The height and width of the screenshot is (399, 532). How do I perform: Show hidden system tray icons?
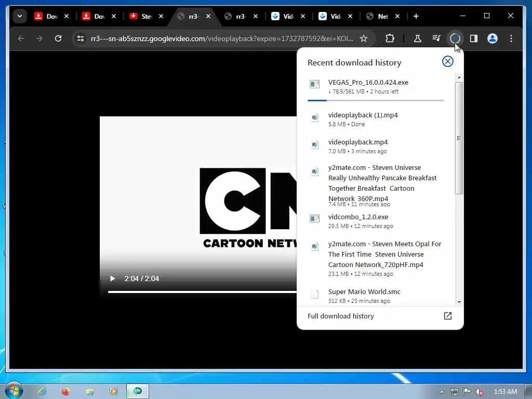(442, 392)
